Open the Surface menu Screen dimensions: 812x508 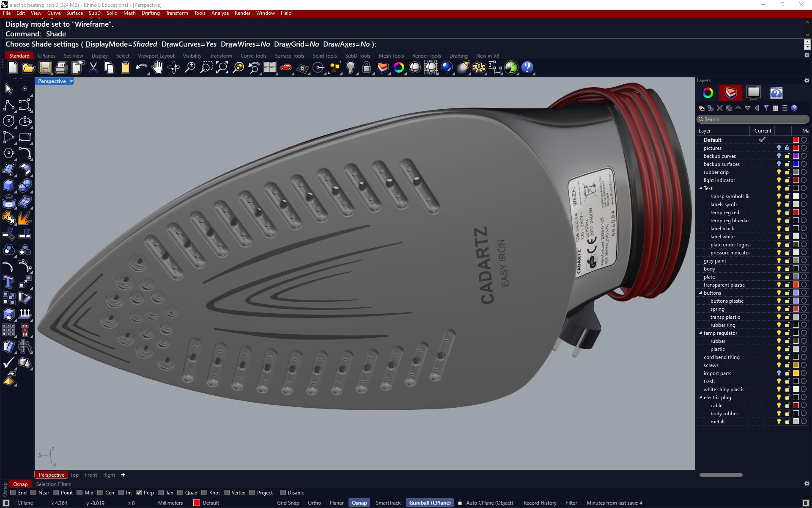coord(74,13)
